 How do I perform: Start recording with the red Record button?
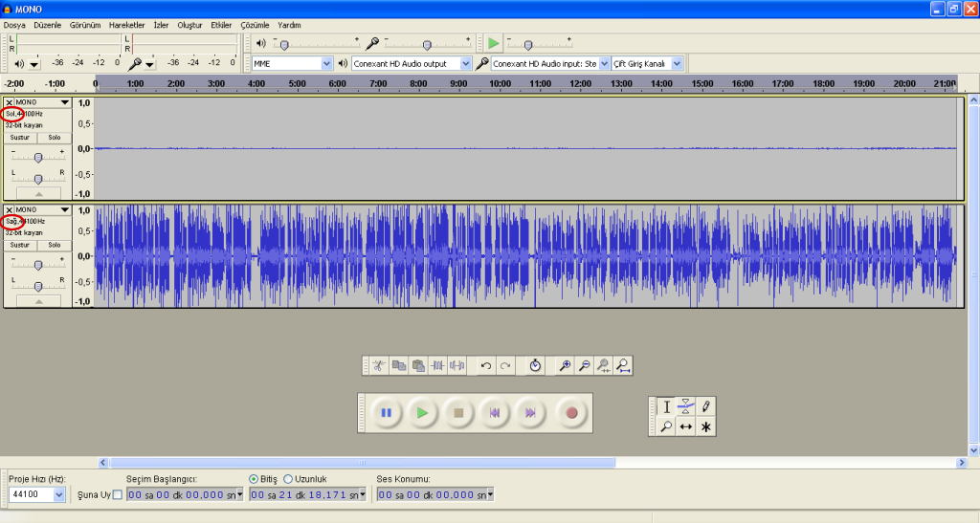(x=571, y=412)
